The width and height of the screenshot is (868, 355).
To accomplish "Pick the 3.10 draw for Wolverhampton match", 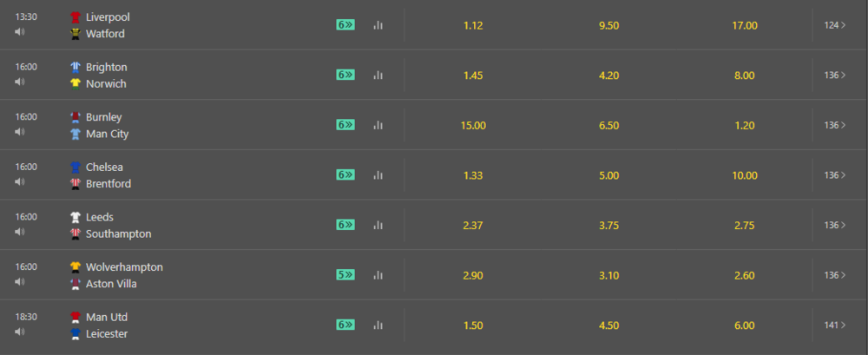I will tap(609, 275).
